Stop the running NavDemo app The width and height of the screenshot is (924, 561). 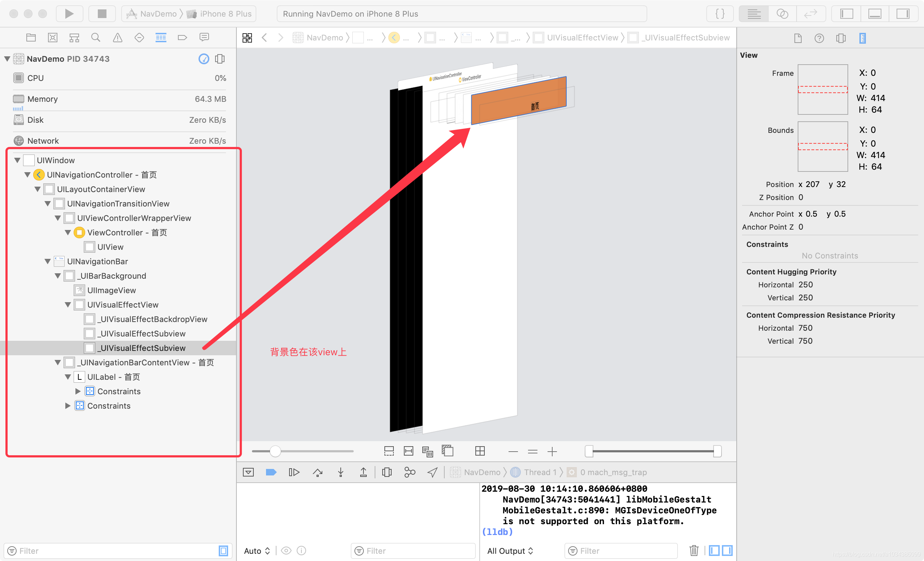click(x=102, y=13)
